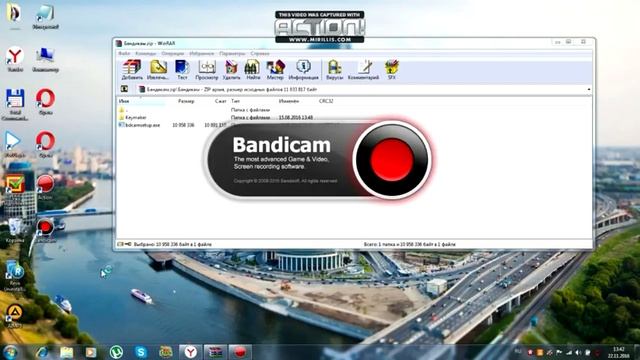Open the Справка (Help) menu

(x=260, y=53)
